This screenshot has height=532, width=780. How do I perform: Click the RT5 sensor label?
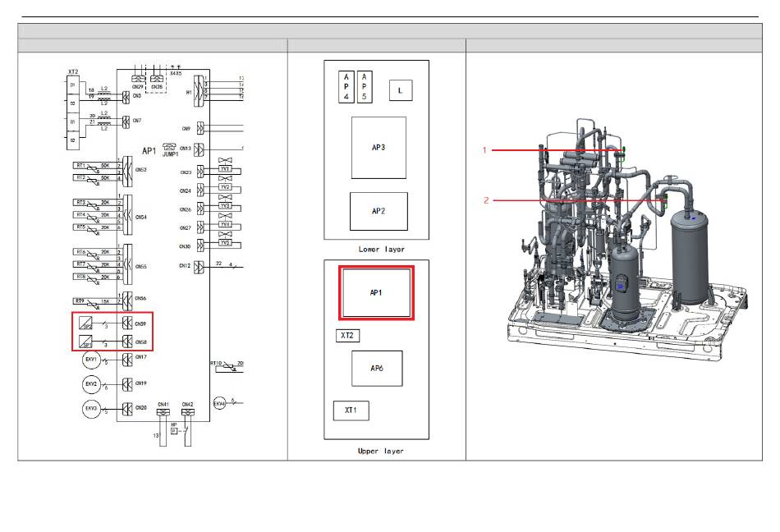(80, 227)
